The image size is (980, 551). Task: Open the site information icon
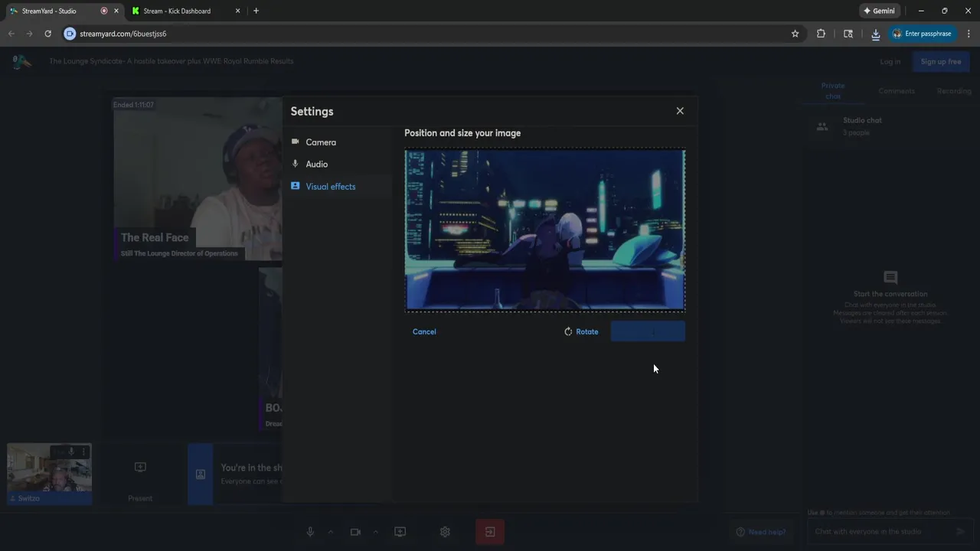point(70,34)
